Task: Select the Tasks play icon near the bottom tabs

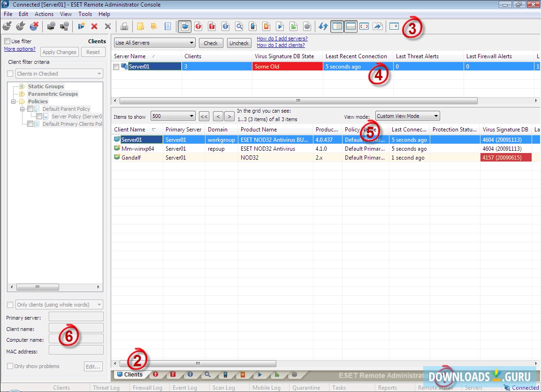Action: [260, 375]
